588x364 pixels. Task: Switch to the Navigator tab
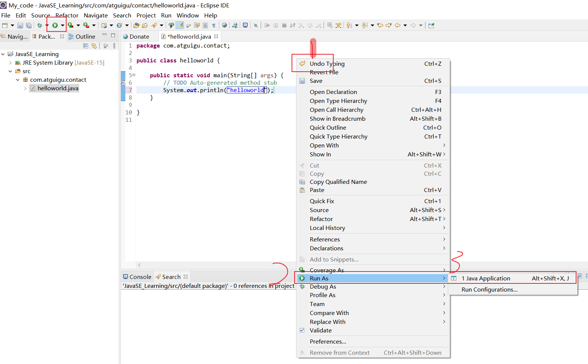pyautogui.click(x=14, y=36)
